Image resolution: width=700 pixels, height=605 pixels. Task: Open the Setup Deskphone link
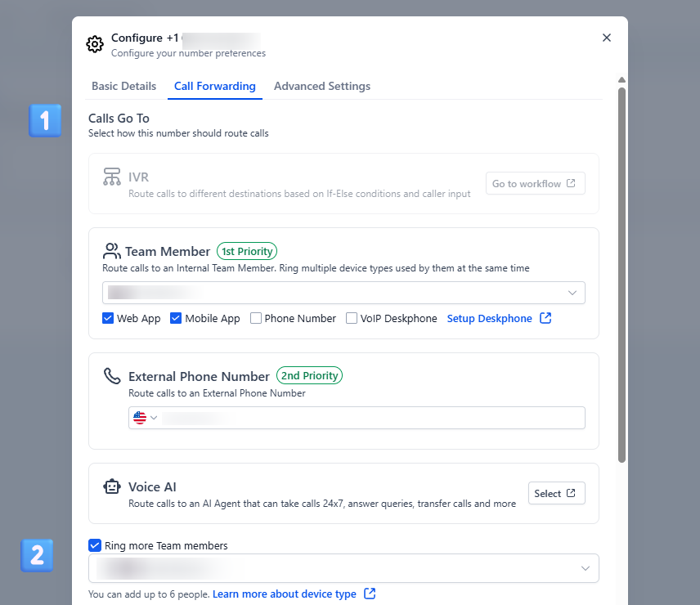[489, 318]
